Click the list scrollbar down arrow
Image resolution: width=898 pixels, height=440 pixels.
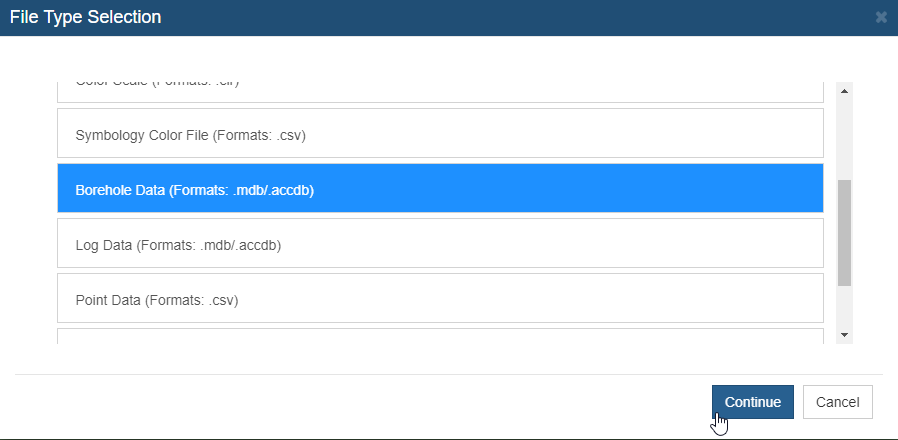click(x=844, y=335)
